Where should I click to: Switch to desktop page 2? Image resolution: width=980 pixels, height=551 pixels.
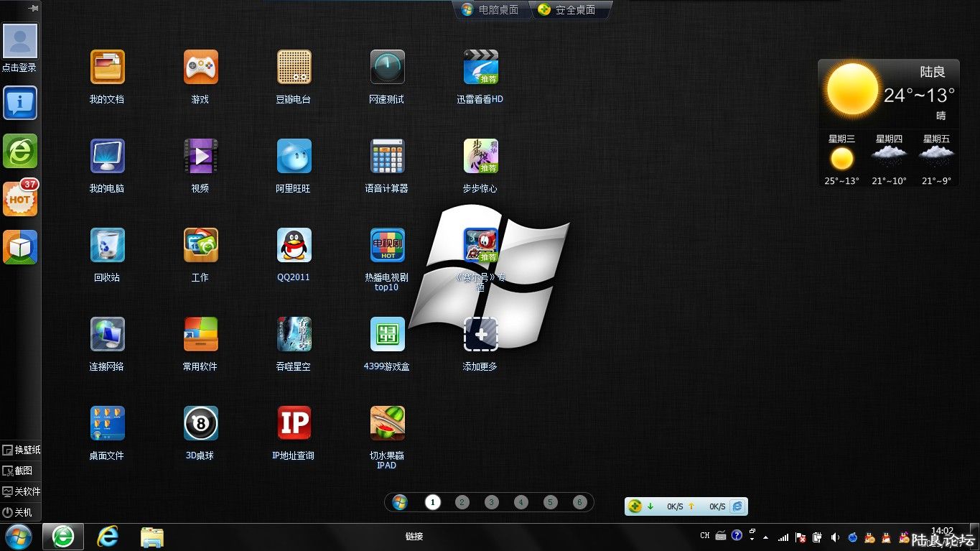[x=462, y=502]
